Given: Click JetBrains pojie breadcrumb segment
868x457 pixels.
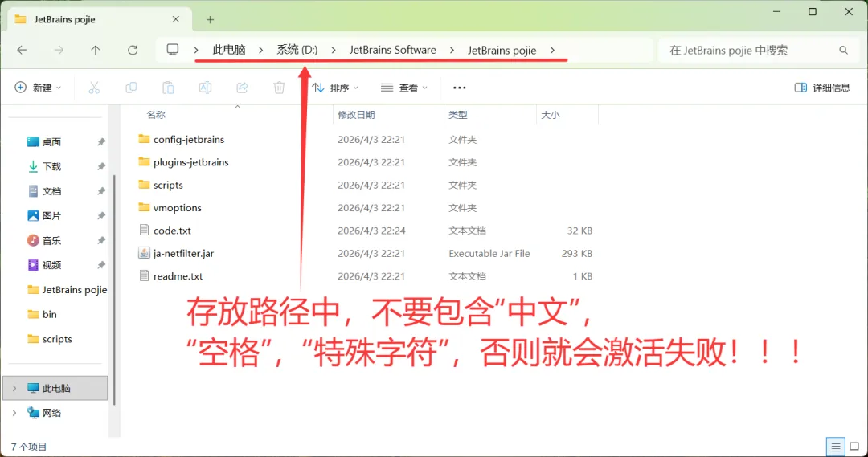Looking at the screenshot, I should (x=502, y=50).
